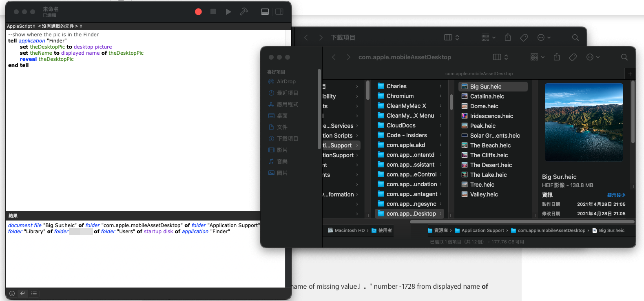Select the Catalina.heic file
The image size is (644, 301).
pyautogui.click(x=493, y=96)
